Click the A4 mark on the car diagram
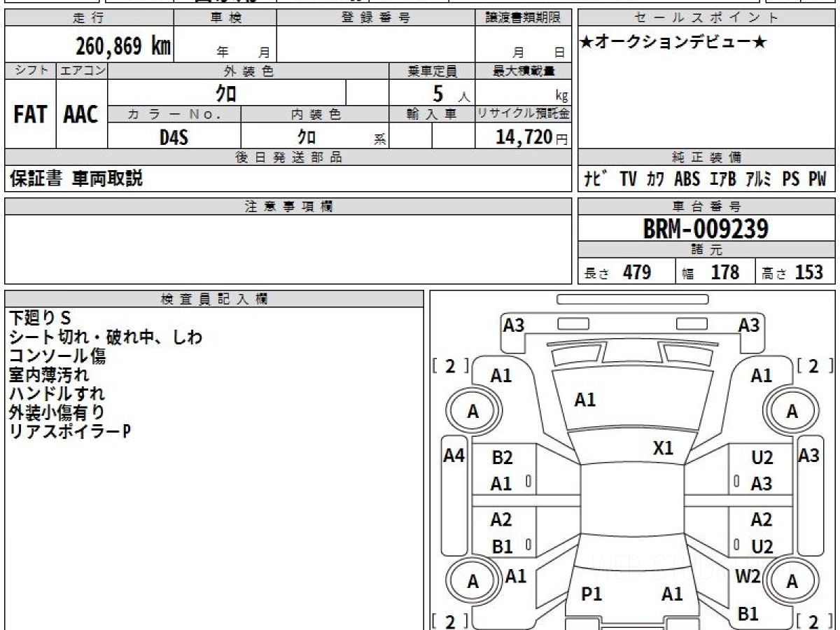Image resolution: width=840 pixels, height=630 pixels. 454,456
